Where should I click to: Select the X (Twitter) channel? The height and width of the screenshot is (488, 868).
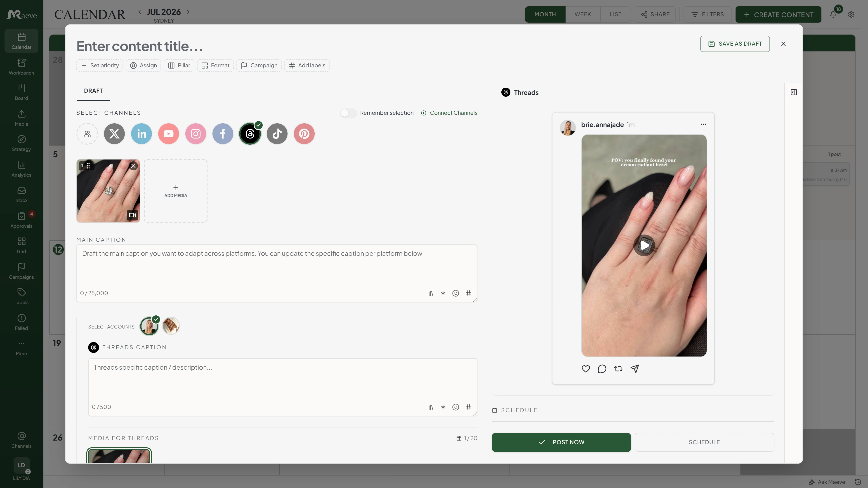click(114, 134)
